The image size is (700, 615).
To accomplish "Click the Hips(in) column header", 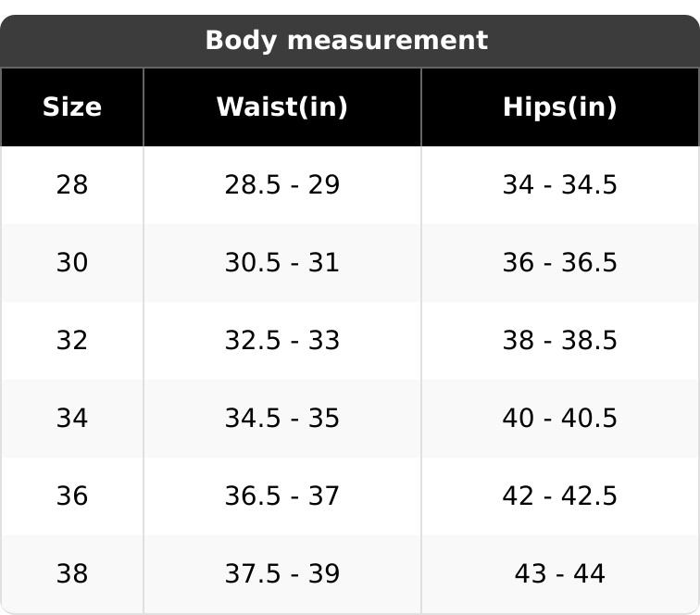I will click(559, 107).
